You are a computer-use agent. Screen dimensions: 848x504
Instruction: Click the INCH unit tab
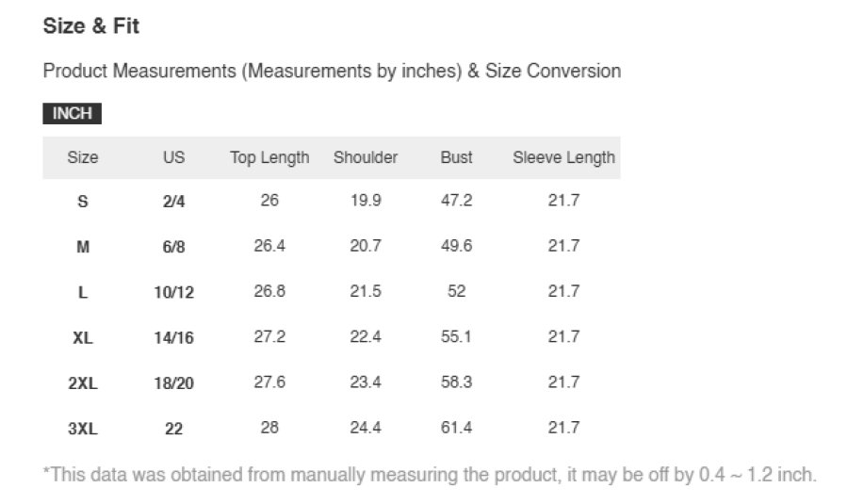[72, 114]
